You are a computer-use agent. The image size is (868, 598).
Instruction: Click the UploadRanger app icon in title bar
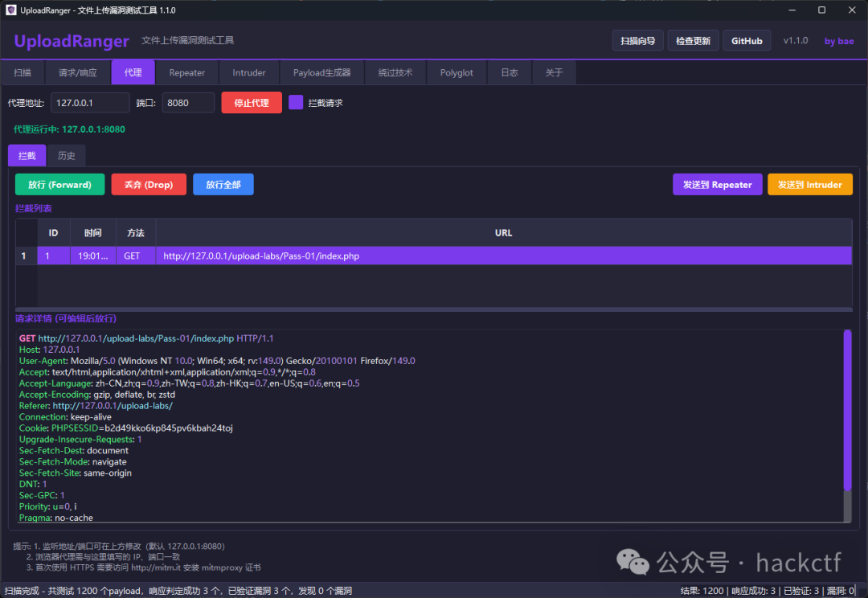click(x=10, y=10)
